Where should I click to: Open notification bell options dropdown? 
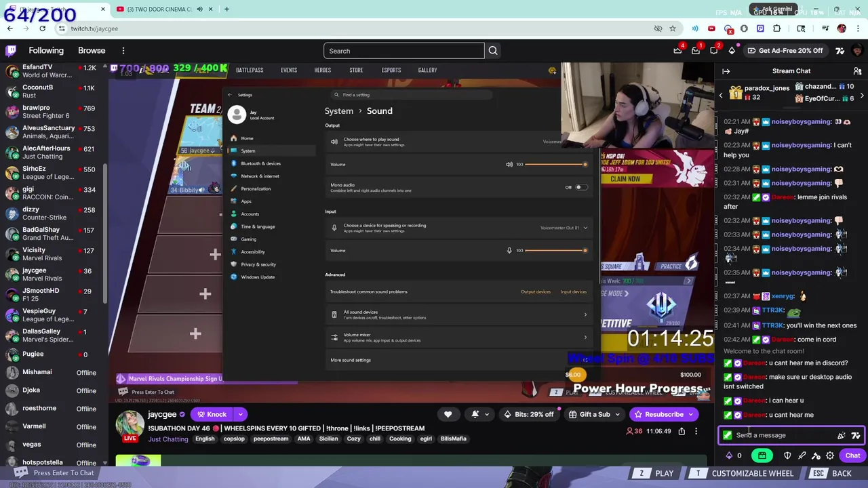486,414
